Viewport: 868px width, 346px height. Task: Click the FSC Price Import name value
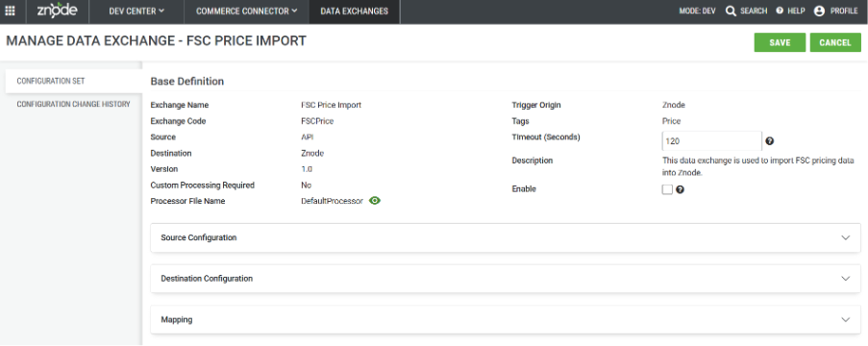331,105
